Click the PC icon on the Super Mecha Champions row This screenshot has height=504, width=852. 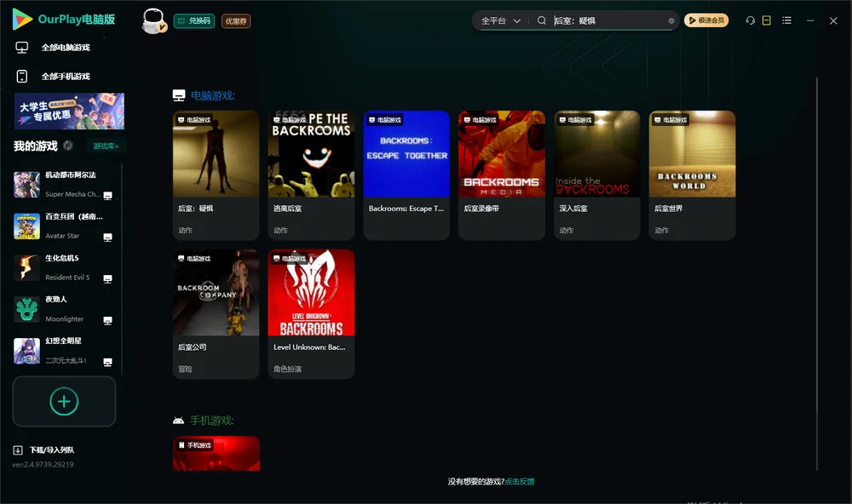(x=107, y=196)
